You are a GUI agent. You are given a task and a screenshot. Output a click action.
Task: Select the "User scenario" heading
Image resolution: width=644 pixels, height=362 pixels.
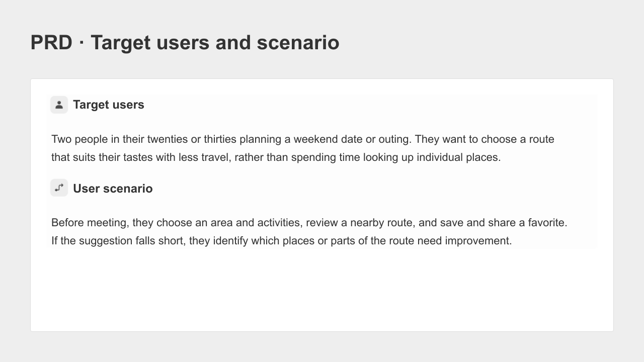113,189
